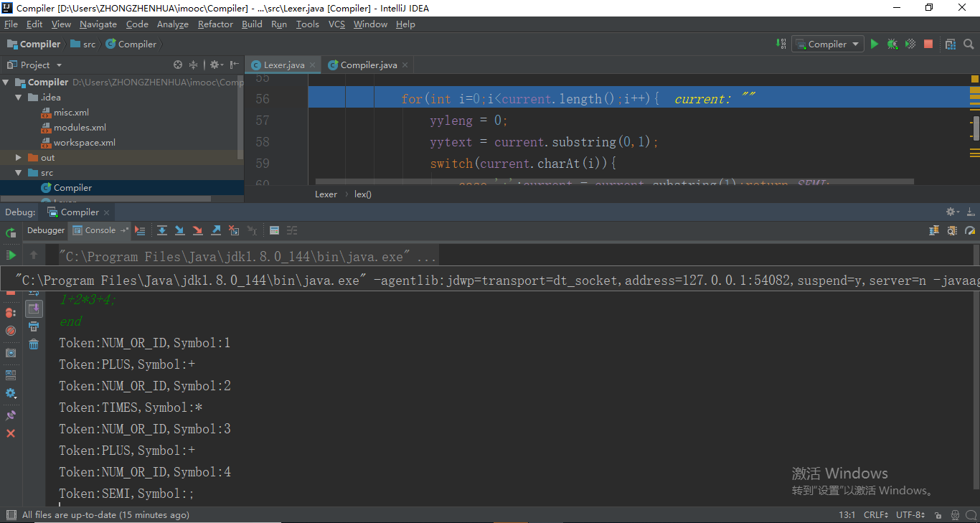This screenshot has height=523, width=980.
Task: Run Compiler with coverage
Action: [x=910, y=44]
